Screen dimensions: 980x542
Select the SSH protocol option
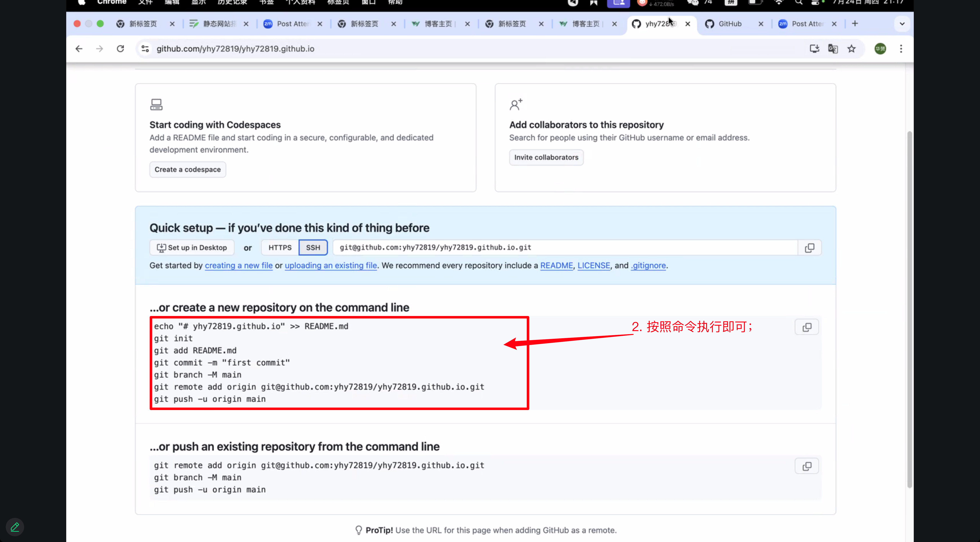[x=313, y=248]
